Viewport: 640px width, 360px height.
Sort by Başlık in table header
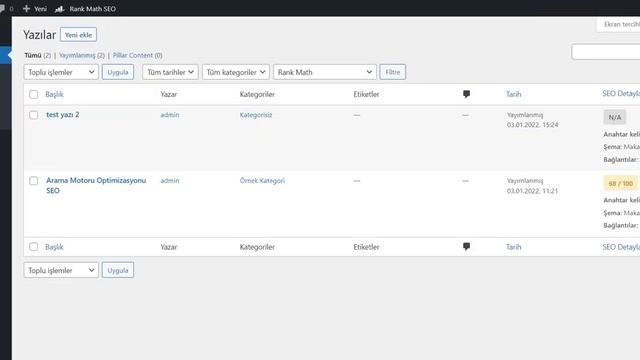54,94
